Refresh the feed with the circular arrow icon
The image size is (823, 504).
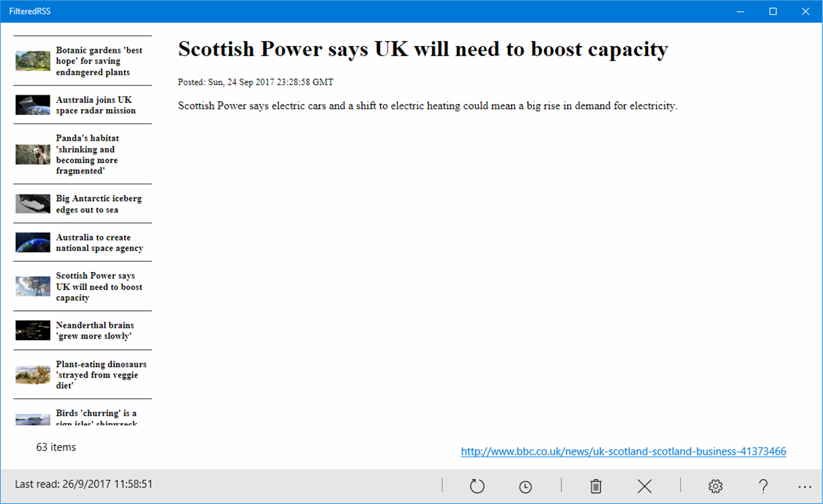click(x=477, y=486)
